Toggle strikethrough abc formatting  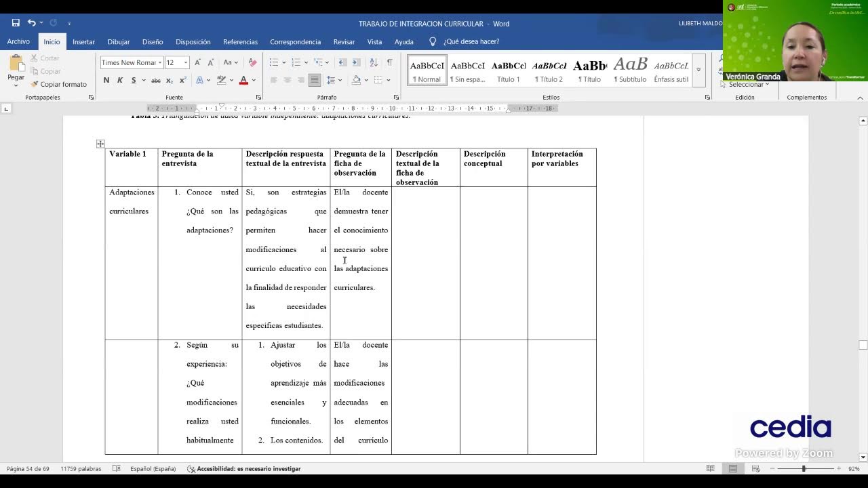(156, 80)
